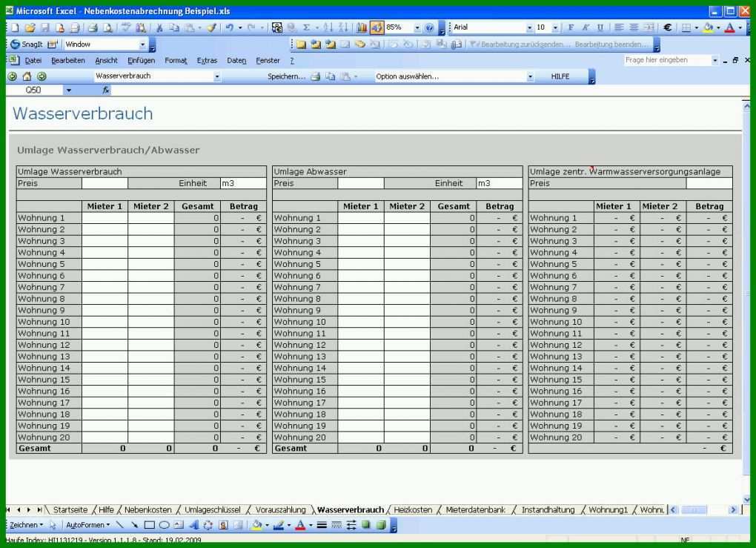Select the Rectangle drawing tool
The width and height of the screenshot is (756, 548).
click(x=150, y=525)
